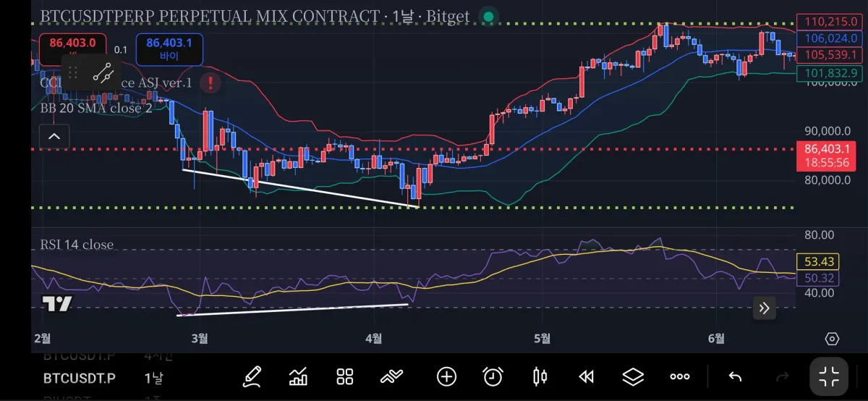Open the BTCUSDT.P symbol search
Viewport: 868px width, 401px height.
point(79,378)
